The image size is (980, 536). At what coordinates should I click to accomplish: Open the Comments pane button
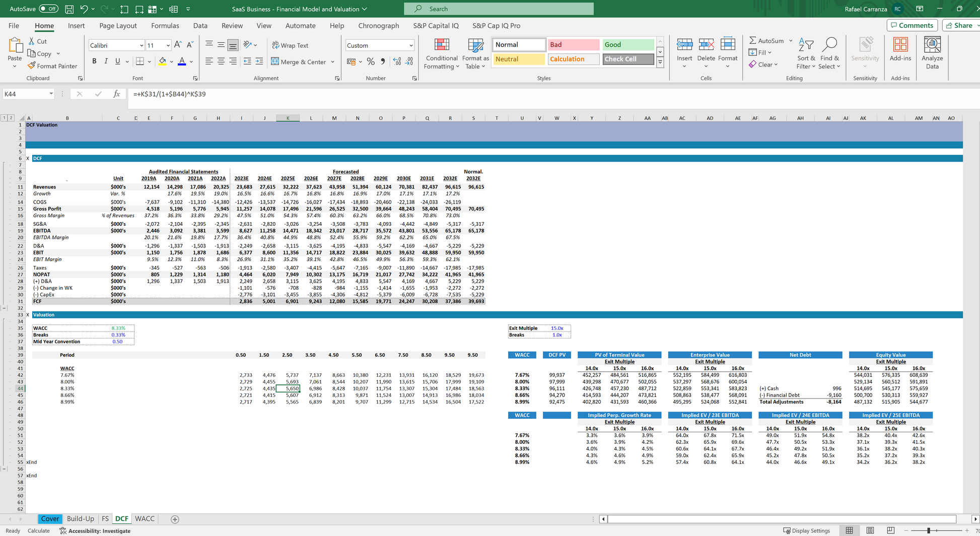pyautogui.click(x=912, y=25)
